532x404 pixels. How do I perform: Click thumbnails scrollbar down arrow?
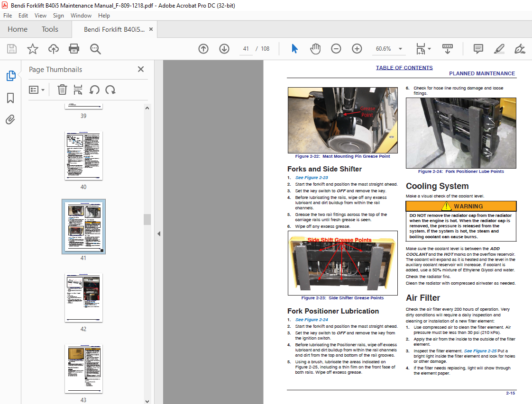click(147, 401)
